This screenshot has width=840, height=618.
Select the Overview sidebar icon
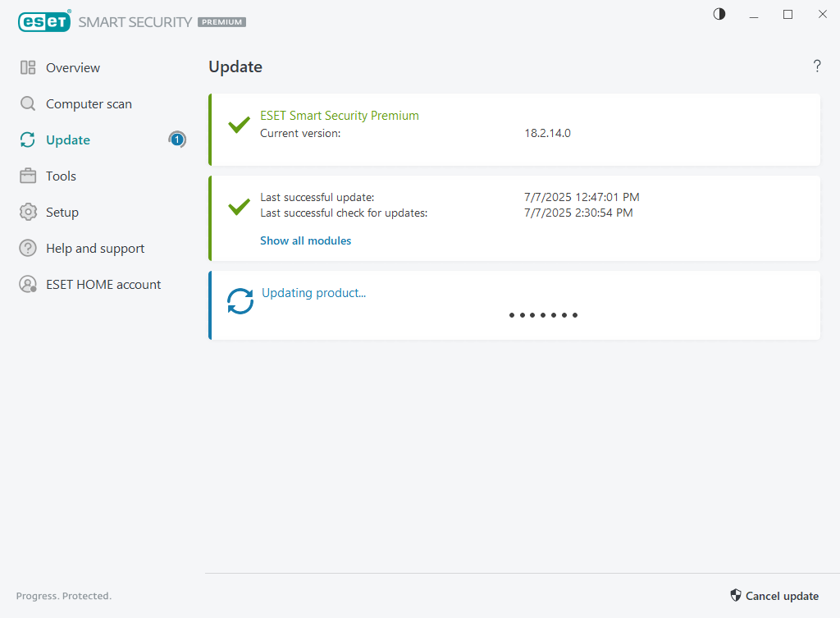coord(27,67)
